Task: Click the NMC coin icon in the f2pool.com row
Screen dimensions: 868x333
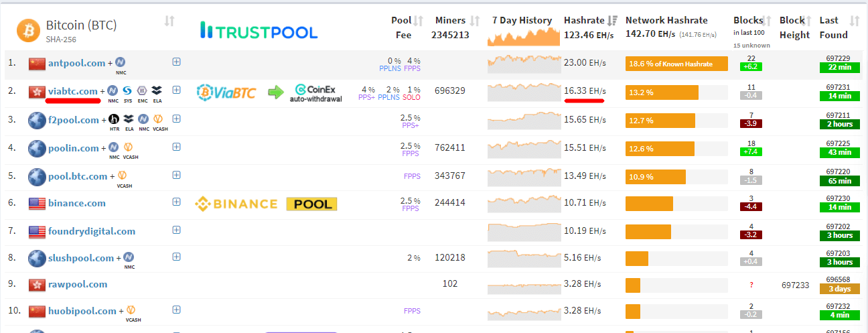Action: [x=144, y=120]
